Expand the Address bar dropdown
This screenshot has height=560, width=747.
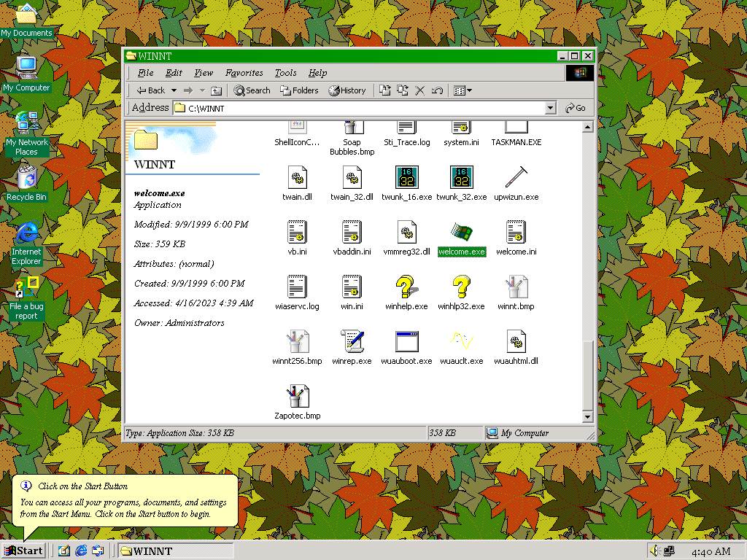pos(550,108)
